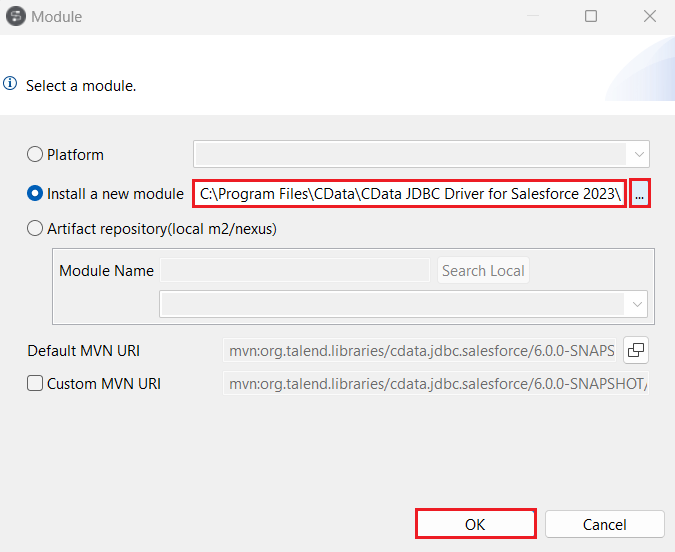Enable the Custom MVN URI checkbox
The height and width of the screenshot is (552, 675).
[36, 383]
